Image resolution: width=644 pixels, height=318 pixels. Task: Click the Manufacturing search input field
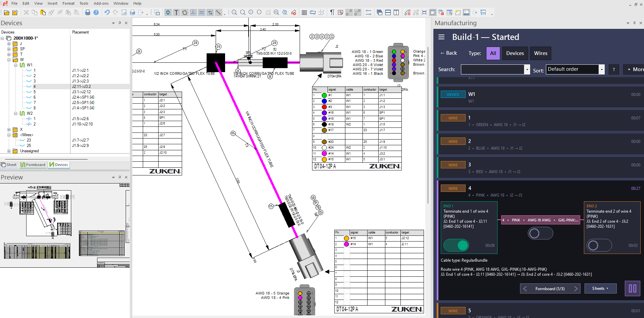click(x=492, y=69)
